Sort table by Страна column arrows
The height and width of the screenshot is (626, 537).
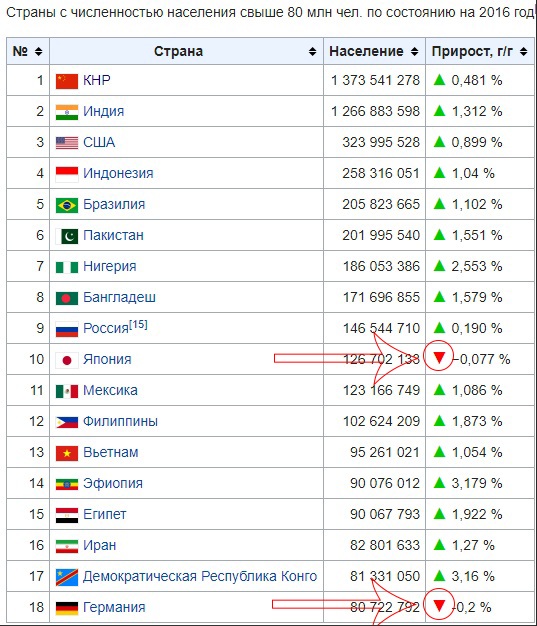tap(313, 51)
